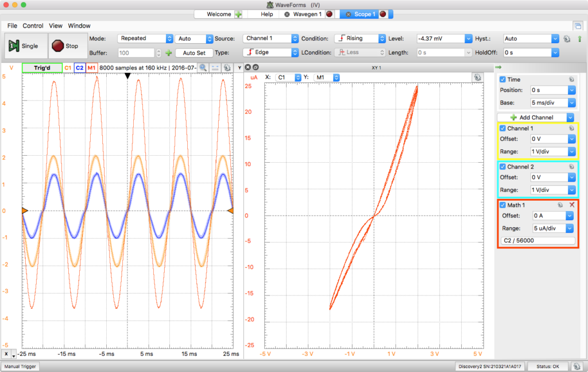Image resolution: width=588 pixels, height=372 pixels.
Task: Disable the Time panel checkbox
Action: 502,79
